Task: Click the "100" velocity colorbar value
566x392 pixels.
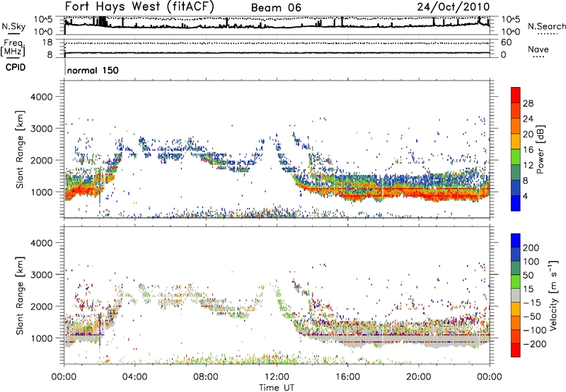Action: (x=531, y=262)
